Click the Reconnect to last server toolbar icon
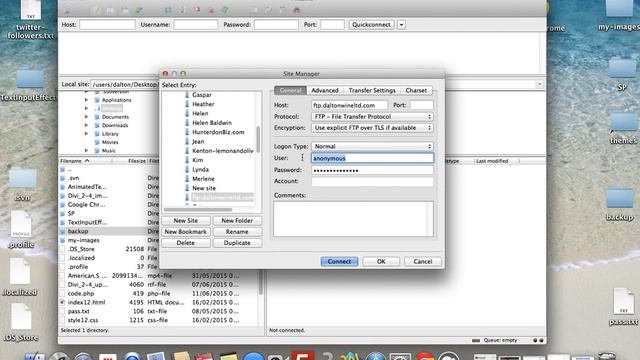This screenshot has width=640, height=360. click(224, 10)
